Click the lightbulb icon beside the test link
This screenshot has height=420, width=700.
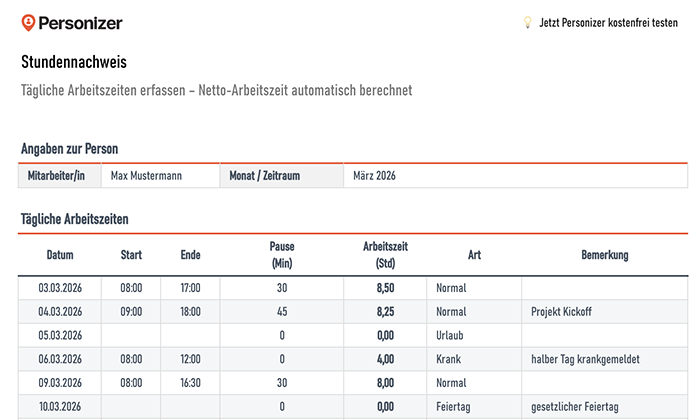click(527, 22)
